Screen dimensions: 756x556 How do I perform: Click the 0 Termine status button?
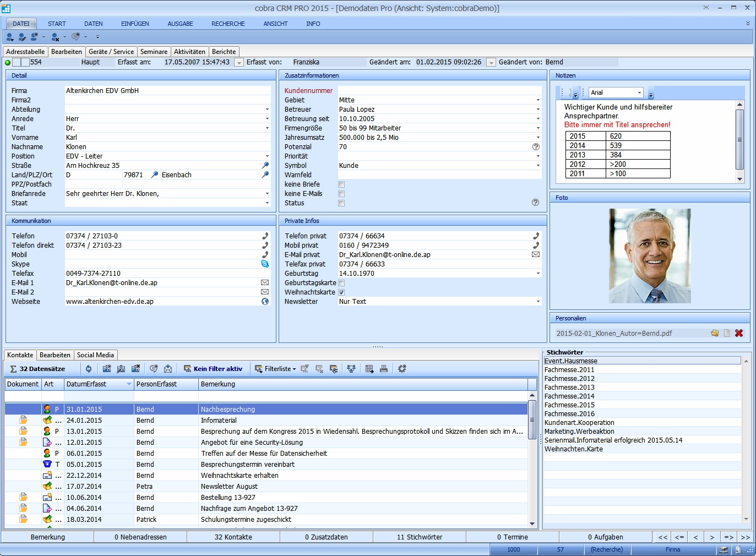(x=512, y=537)
